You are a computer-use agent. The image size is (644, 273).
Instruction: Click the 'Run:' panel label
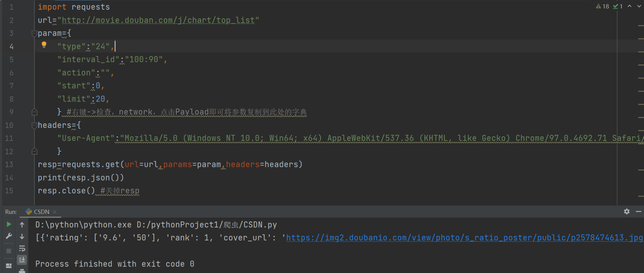point(11,212)
